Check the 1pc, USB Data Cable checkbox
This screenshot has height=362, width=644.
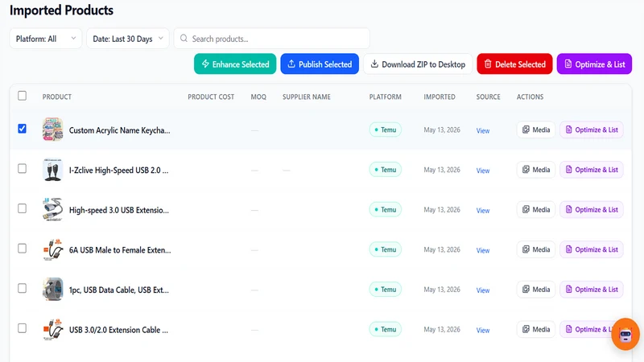tap(23, 288)
